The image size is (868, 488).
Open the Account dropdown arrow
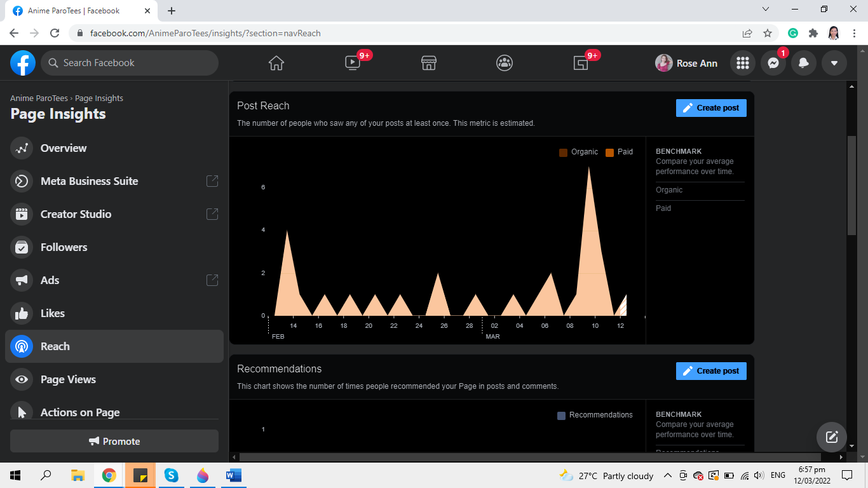tap(834, 63)
